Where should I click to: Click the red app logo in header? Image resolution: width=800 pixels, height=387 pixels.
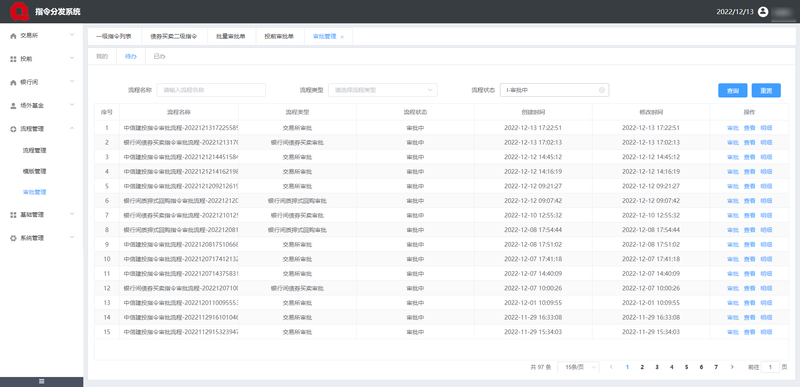click(x=20, y=11)
